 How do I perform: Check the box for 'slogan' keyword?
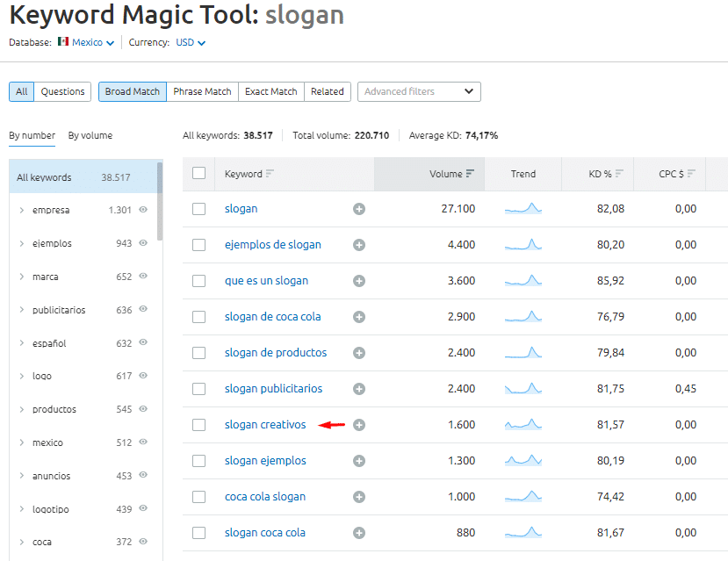[x=198, y=209]
